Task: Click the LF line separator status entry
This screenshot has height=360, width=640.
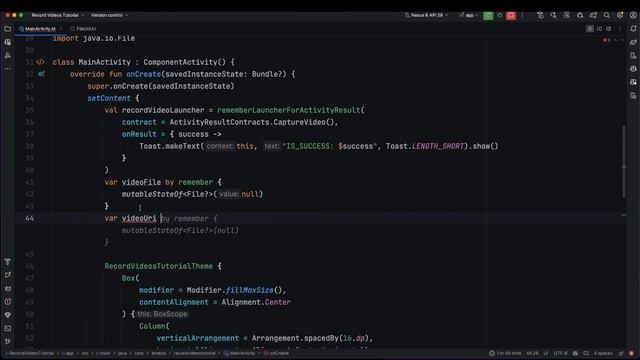Action: point(546,353)
